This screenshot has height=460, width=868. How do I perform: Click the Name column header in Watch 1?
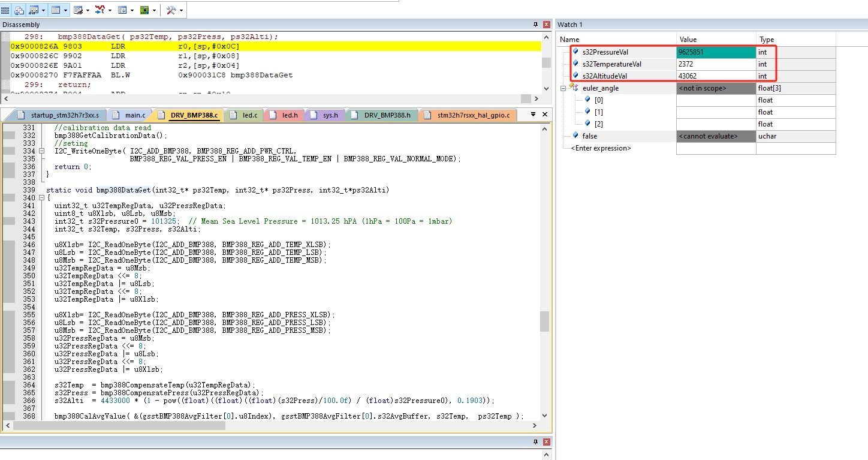(x=617, y=40)
